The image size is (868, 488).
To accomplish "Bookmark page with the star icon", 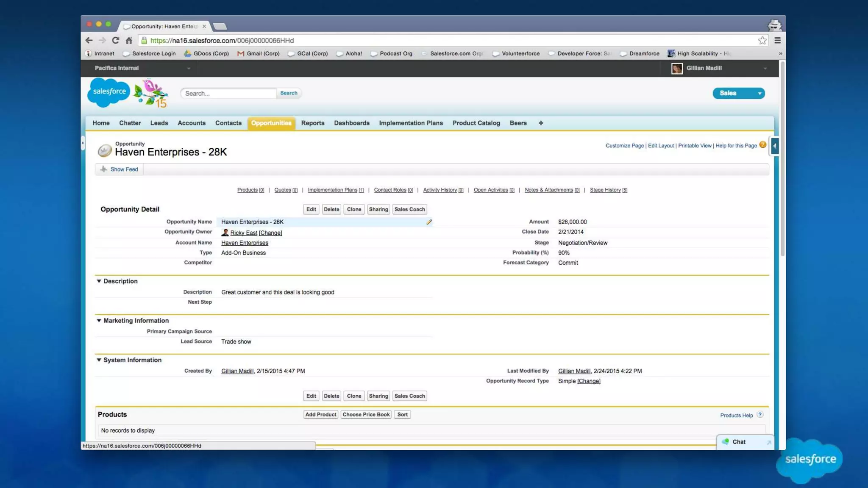I will tap(762, 40).
